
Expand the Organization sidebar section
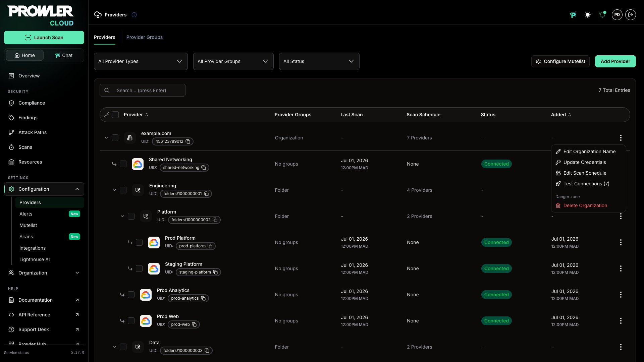[44, 273]
